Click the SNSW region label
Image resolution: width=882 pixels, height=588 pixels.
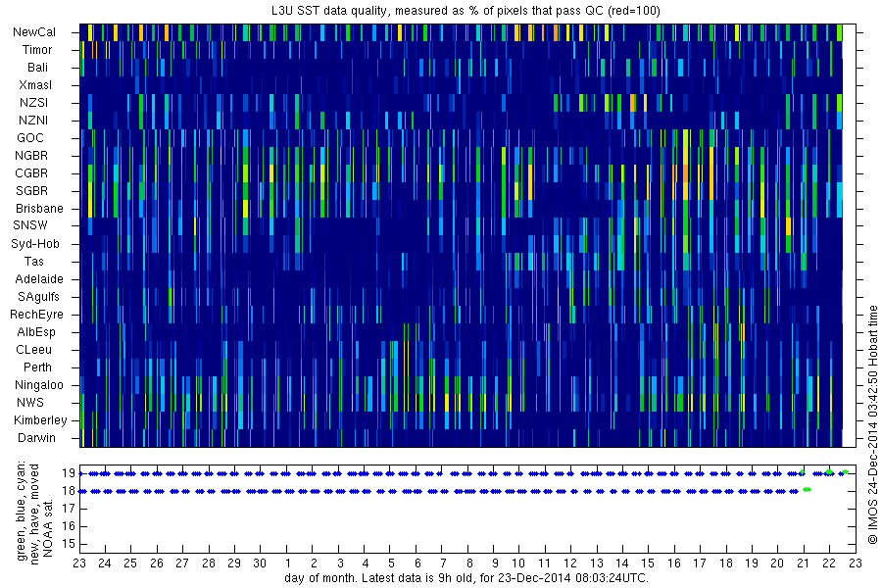30,225
